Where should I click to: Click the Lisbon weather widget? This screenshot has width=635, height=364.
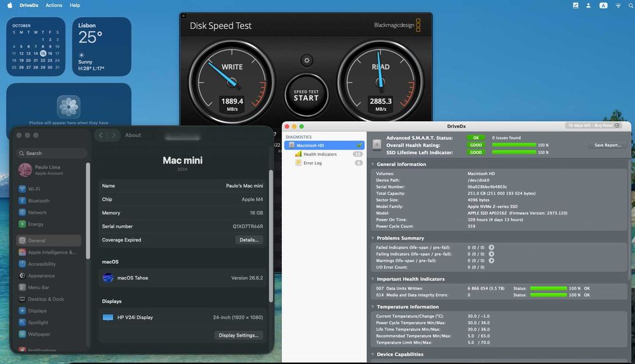point(102,46)
